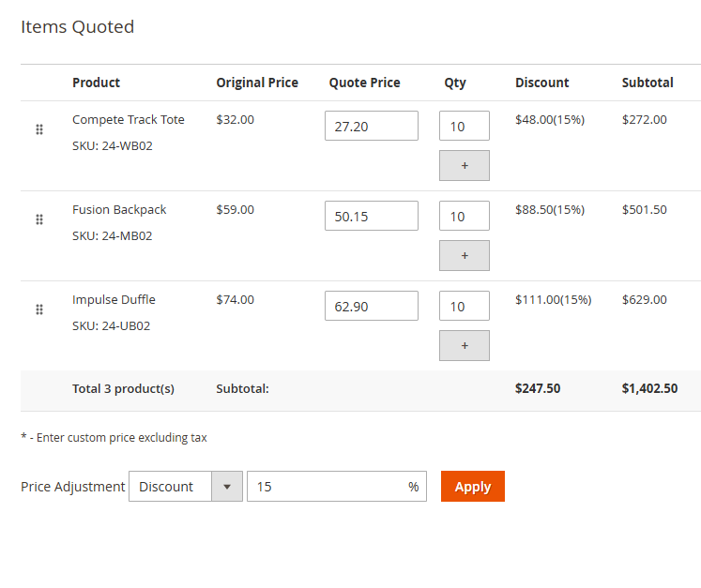
Task: Click the Qty field for Impulse Duffle
Action: (x=465, y=306)
